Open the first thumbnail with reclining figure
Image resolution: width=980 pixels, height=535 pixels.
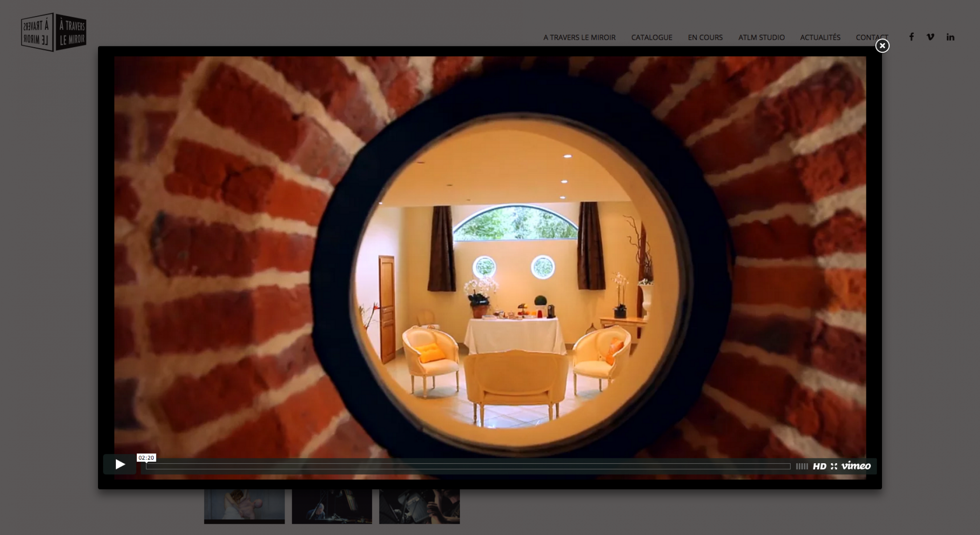pos(244,506)
